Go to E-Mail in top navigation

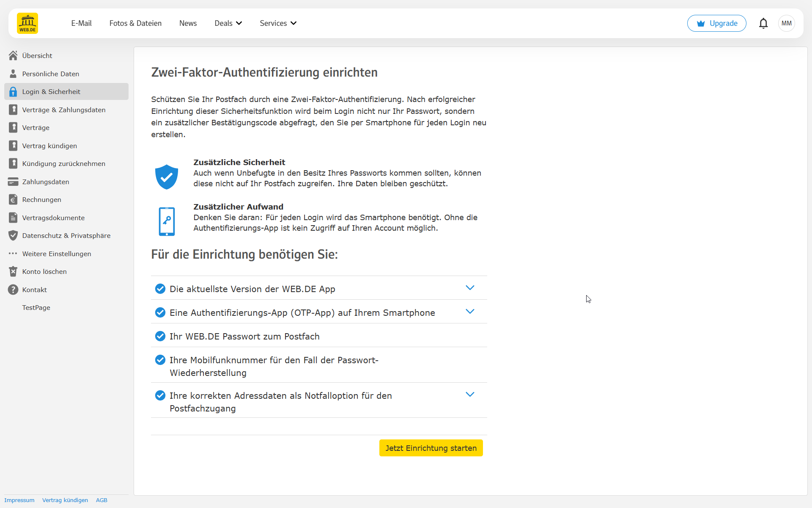point(81,23)
